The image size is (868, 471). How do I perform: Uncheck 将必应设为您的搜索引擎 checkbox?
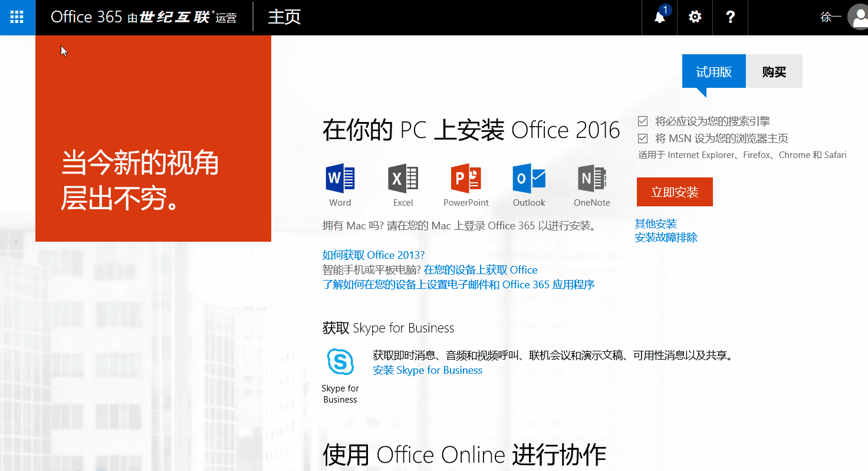click(x=643, y=121)
